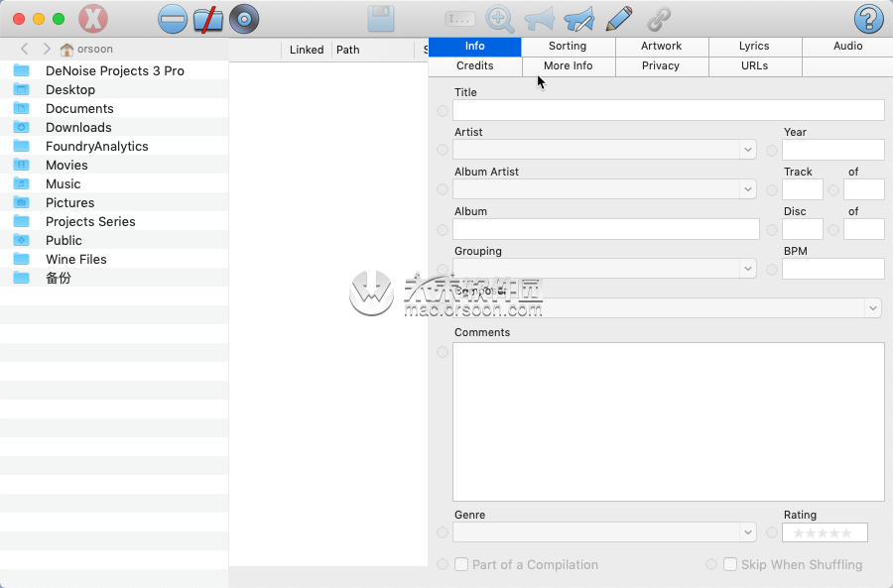893x588 pixels.
Task: Click the megaphone with pencil icon
Action: click(578, 19)
